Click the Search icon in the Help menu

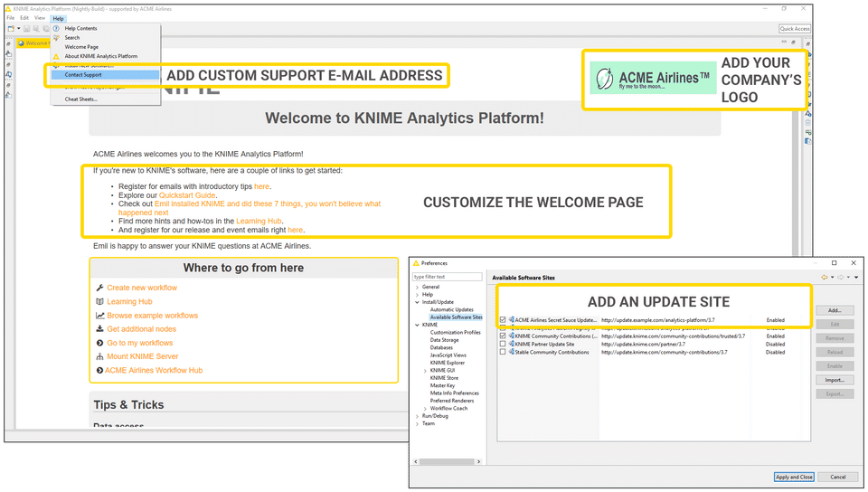point(56,38)
